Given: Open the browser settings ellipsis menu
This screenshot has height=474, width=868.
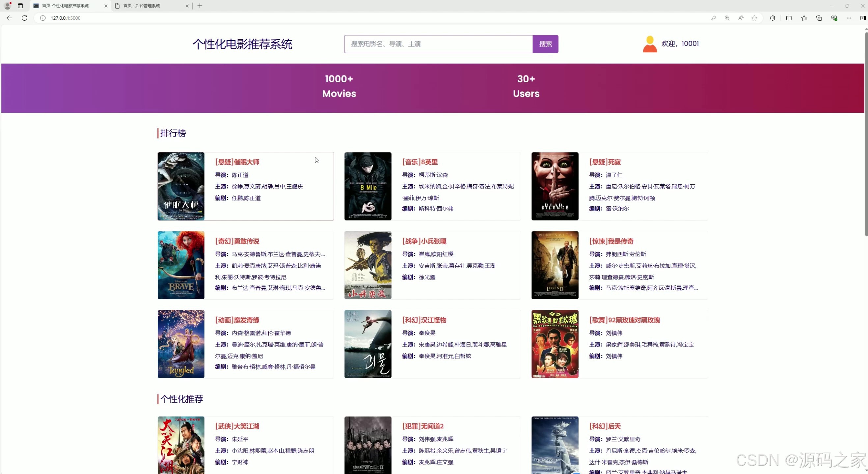Looking at the screenshot, I should 849,18.
